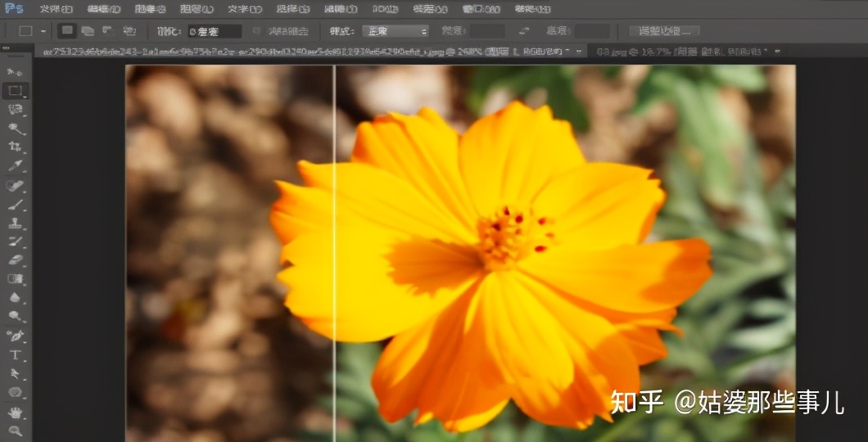868x442 pixels.
Task: Enable the Add to selection mode
Action: click(x=87, y=31)
